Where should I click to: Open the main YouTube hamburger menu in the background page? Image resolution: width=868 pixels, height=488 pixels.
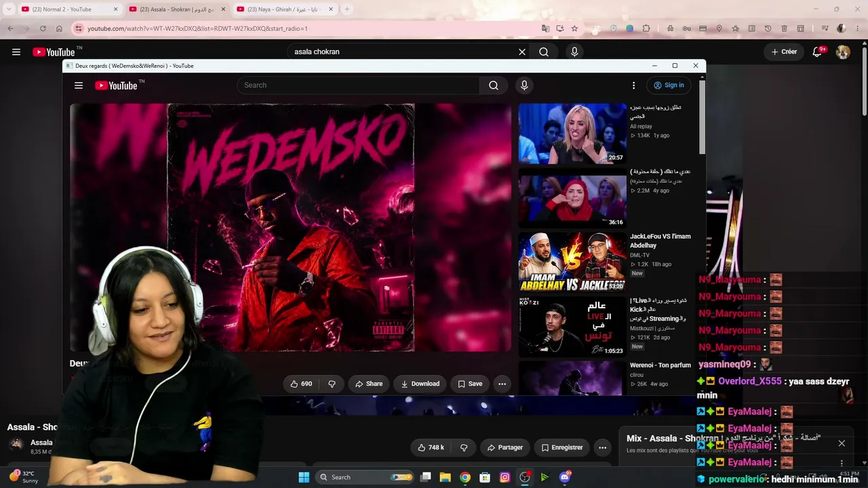16,52
